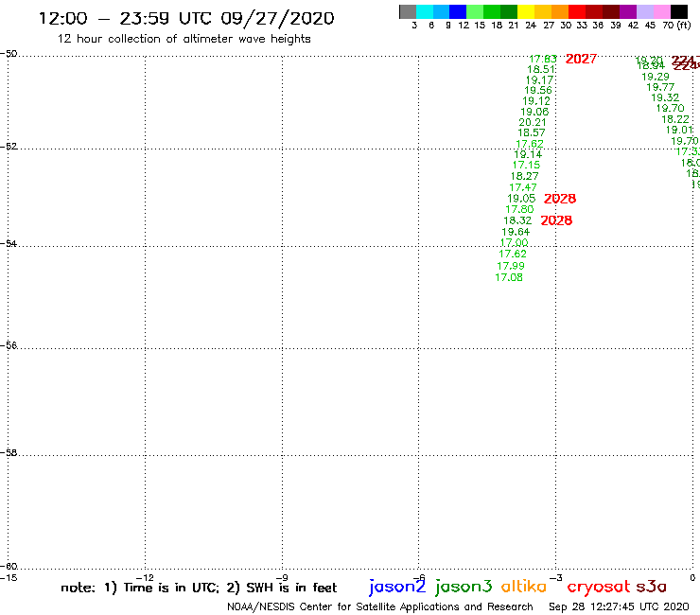Select the 19.77 wave height value

click(x=660, y=87)
